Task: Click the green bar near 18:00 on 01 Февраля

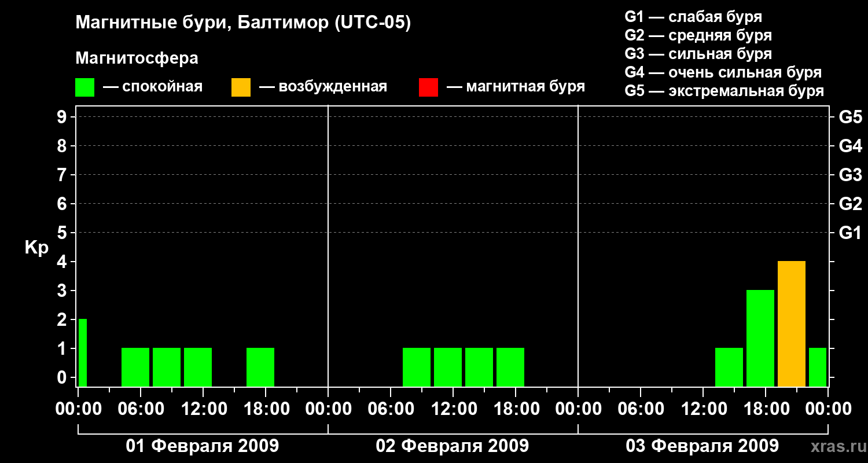Action: 260,367
